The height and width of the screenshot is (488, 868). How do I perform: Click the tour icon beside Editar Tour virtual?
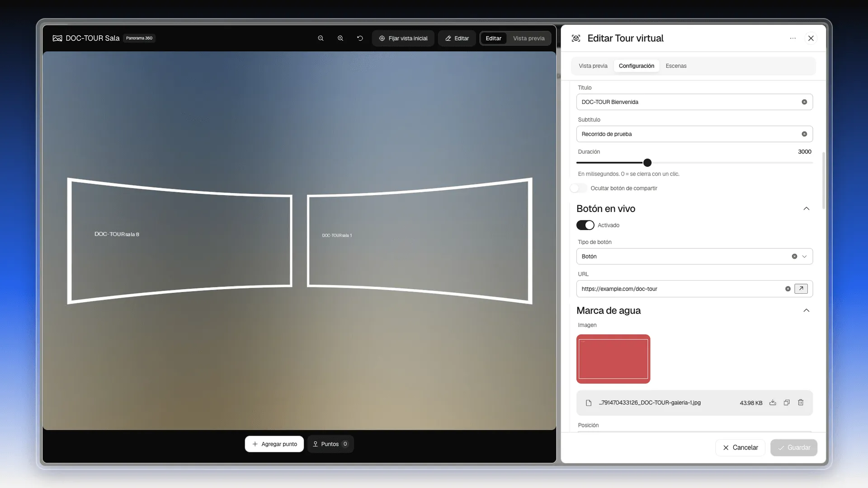[576, 38]
